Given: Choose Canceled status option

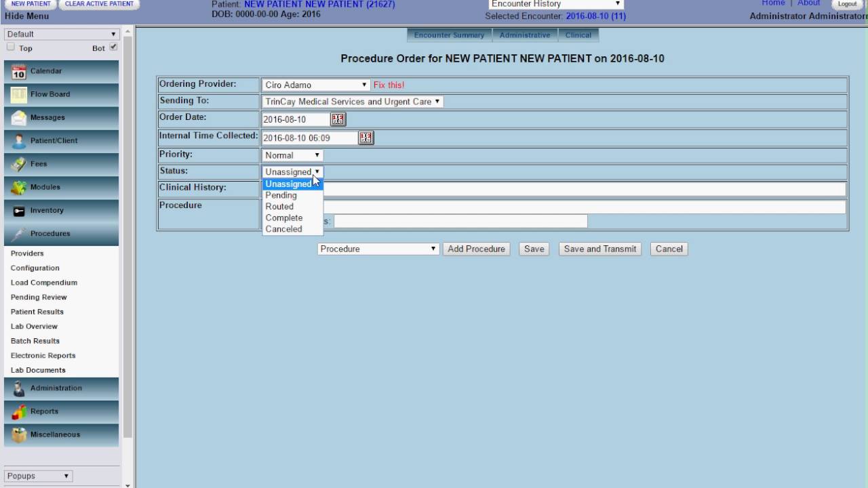Looking at the screenshot, I should [x=292, y=229].
